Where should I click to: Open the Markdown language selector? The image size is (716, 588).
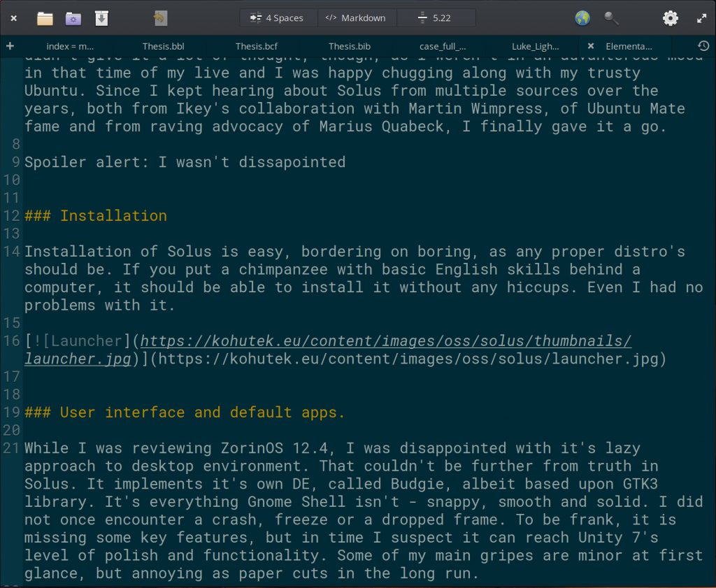point(357,17)
